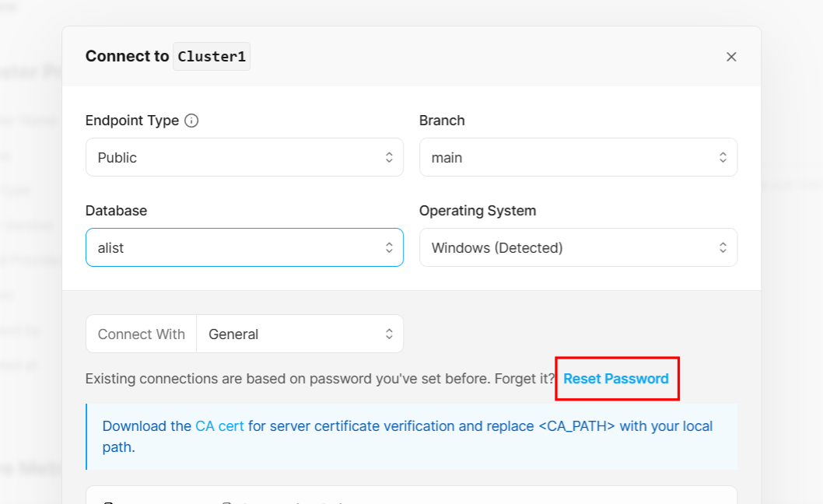Viewport: 823px width, 504px height.
Task: Close the Connect to Cluster1 dialog
Action: coord(731,57)
